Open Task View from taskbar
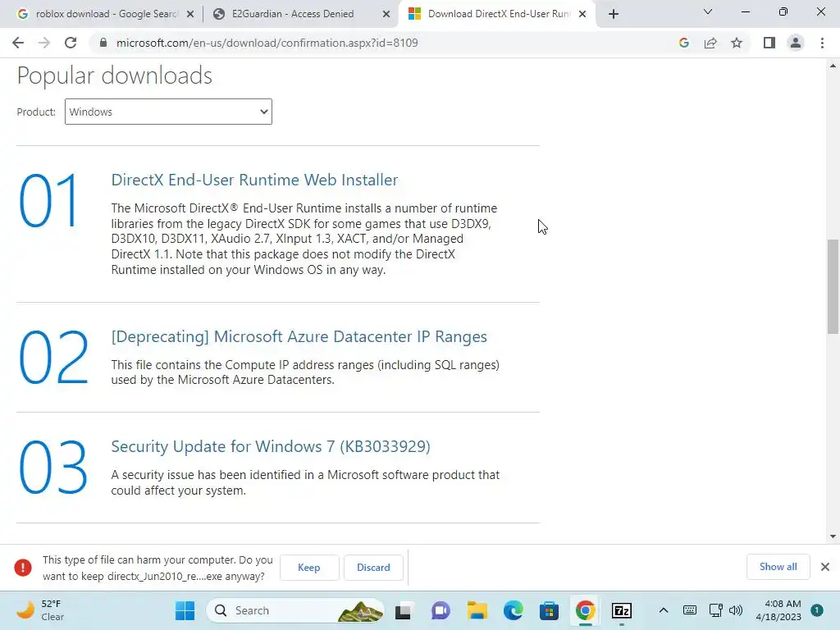Image resolution: width=840 pixels, height=630 pixels. pyautogui.click(x=404, y=610)
